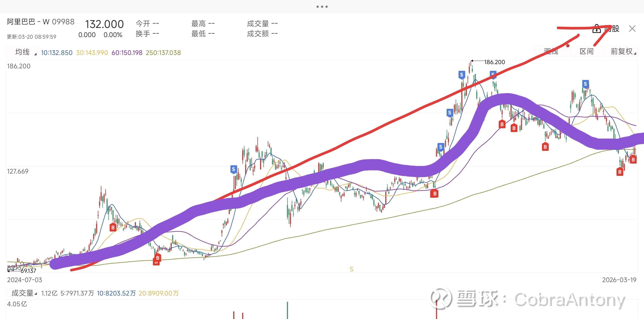Viewport: 644px width, 319px height.
Task: Select the 区间 range statistics option
Action: (587, 51)
